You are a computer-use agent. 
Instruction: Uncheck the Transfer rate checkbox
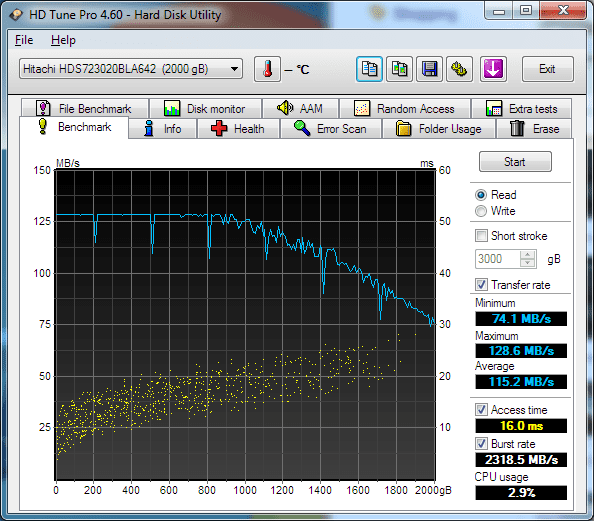(x=481, y=285)
